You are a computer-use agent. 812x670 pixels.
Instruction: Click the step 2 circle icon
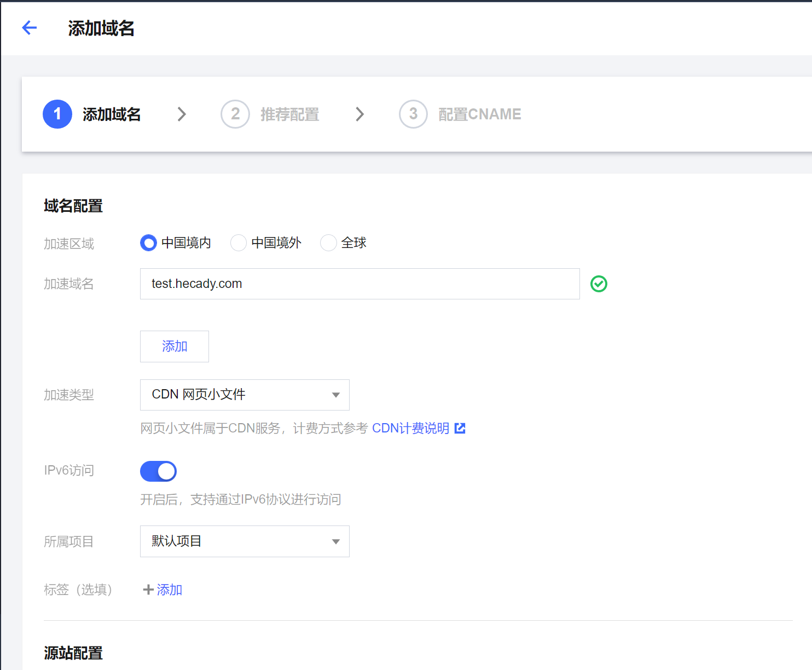click(235, 114)
